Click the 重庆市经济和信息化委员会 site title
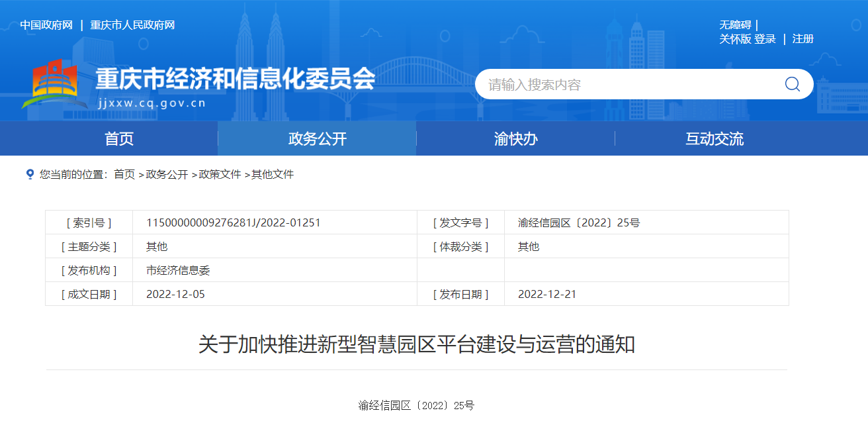Screen dimensions: 868x437 pyautogui.click(x=235, y=79)
